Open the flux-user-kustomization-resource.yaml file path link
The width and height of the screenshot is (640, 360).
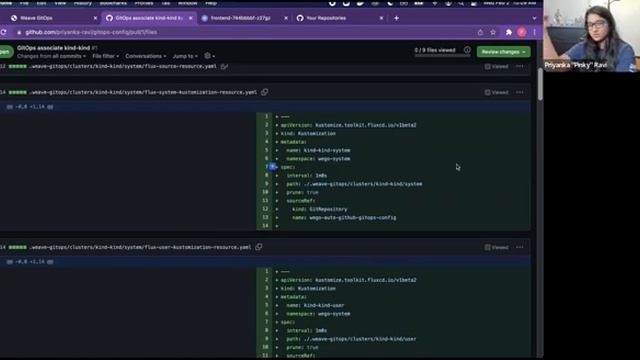(x=140, y=247)
